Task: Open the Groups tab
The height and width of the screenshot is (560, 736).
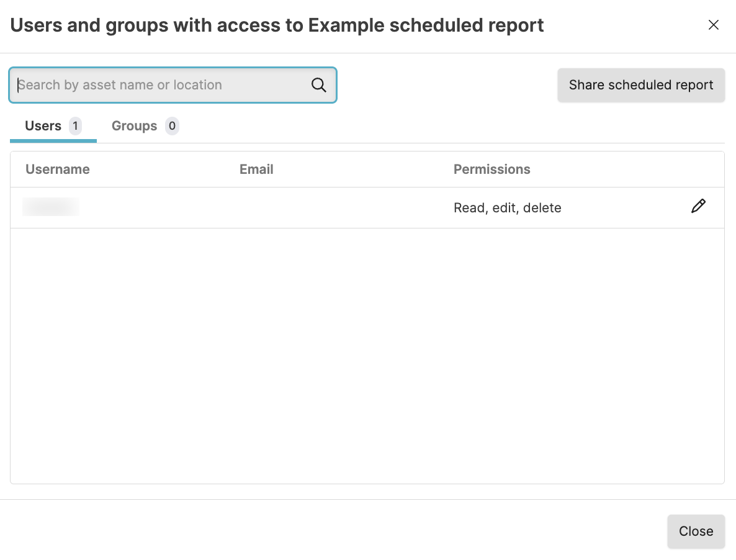Action: pos(134,126)
